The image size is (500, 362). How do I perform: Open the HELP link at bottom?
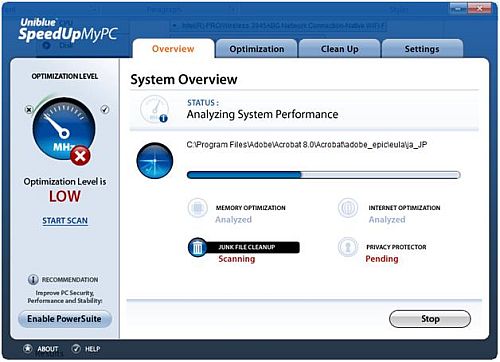coord(92,349)
